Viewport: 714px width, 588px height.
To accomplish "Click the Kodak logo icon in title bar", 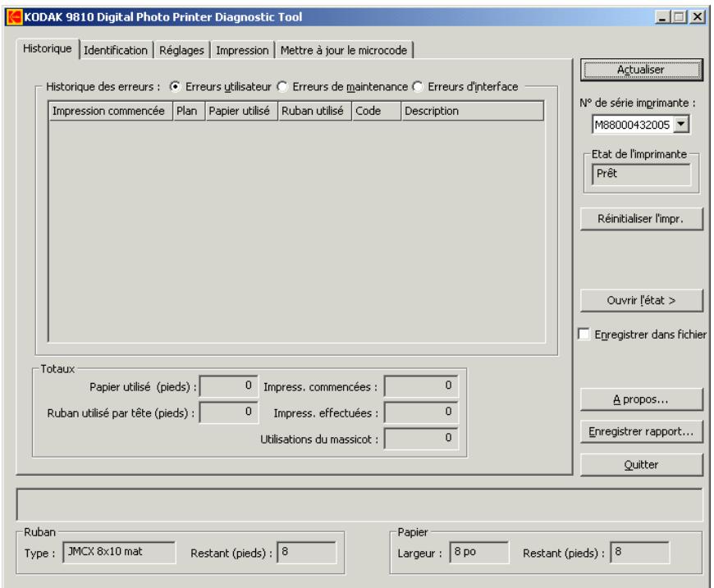I will coord(15,17).
